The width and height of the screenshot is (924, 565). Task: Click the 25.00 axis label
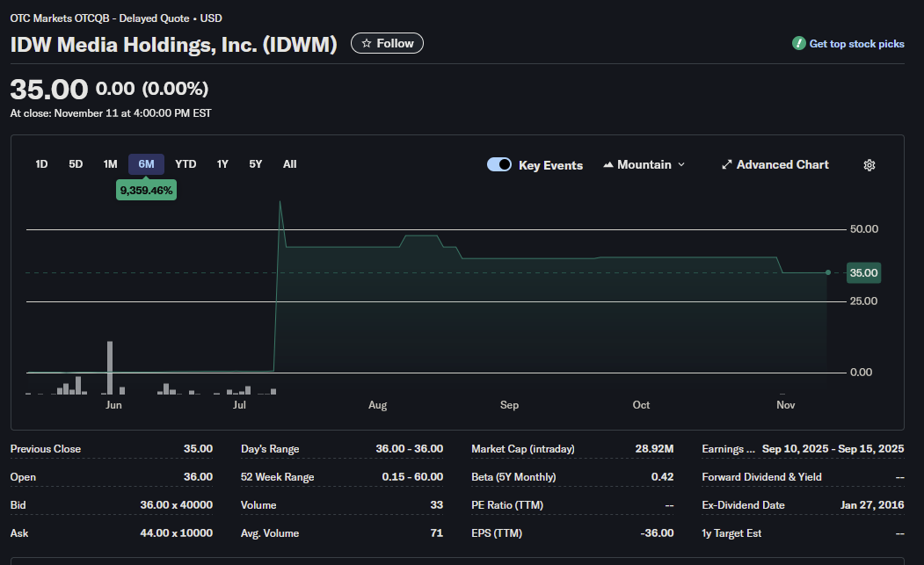864,301
